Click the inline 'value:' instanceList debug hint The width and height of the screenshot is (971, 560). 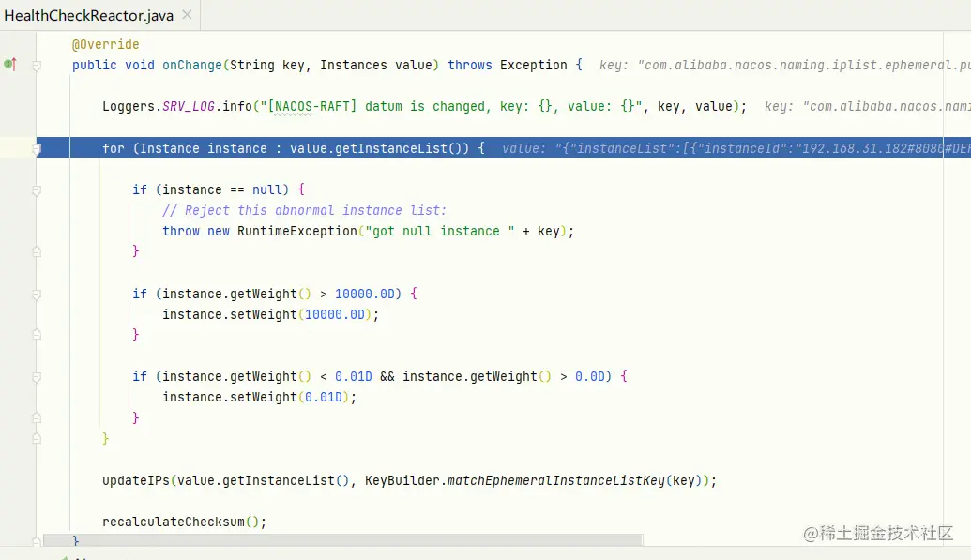coord(736,148)
